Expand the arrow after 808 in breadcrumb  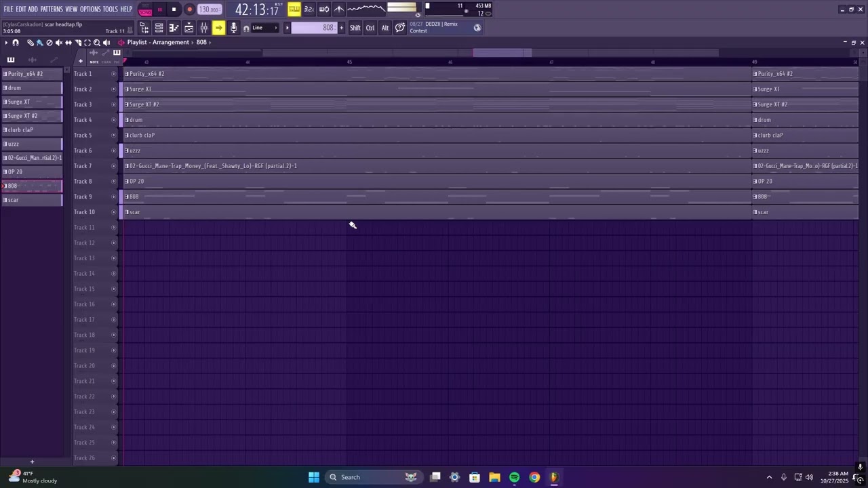click(210, 43)
